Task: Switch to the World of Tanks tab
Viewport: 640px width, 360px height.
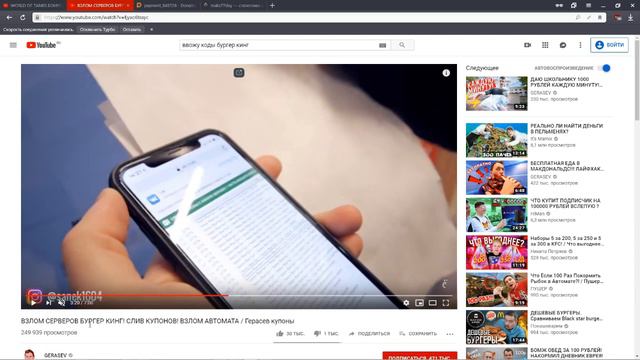Action: tap(33, 5)
